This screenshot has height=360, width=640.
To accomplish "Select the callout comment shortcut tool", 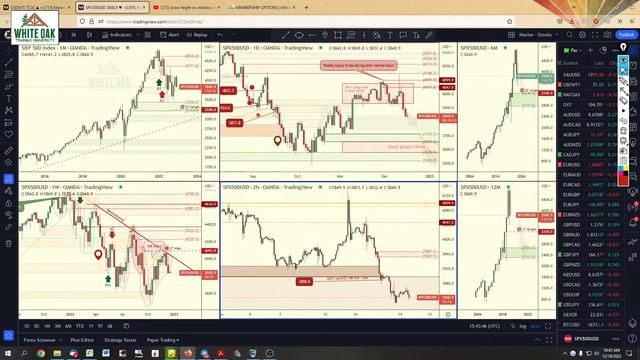I will [x=403, y=36].
